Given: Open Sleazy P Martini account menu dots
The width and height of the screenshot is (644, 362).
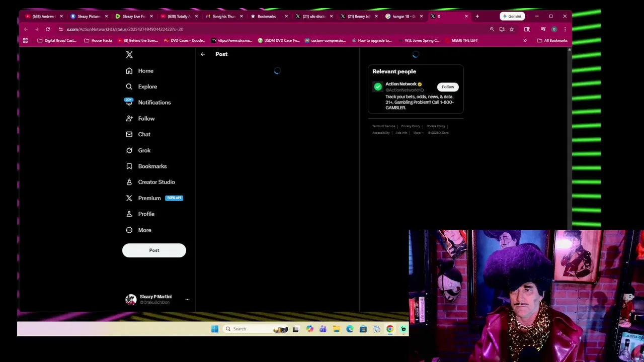Looking at the screenshot, I should (187, 300).
